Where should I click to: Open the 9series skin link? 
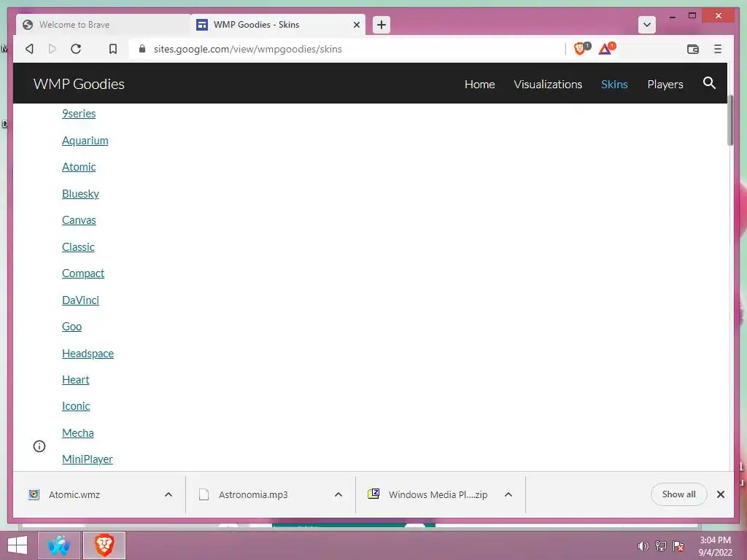79,114
